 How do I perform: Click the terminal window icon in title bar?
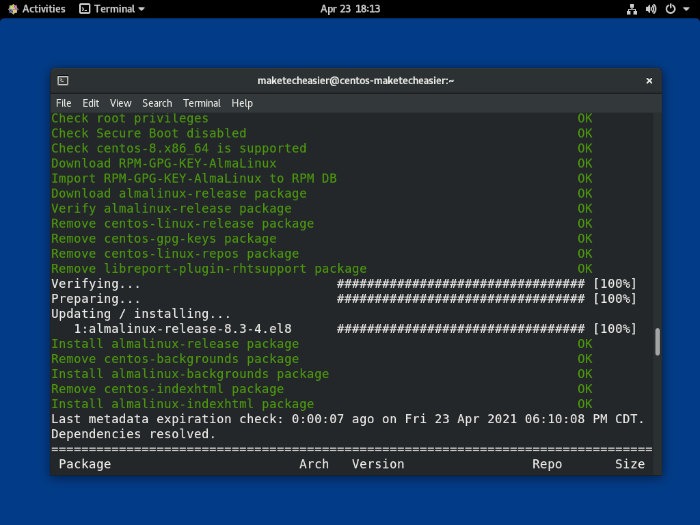pos(63,81)
